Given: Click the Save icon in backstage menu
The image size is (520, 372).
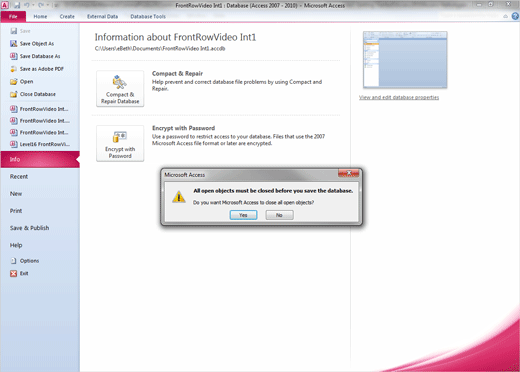Looking at the screenshot, I should pos(14,31).
